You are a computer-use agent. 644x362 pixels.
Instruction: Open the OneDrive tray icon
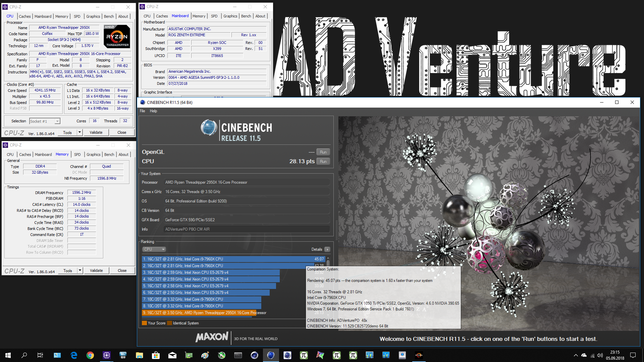pos(584,355)
